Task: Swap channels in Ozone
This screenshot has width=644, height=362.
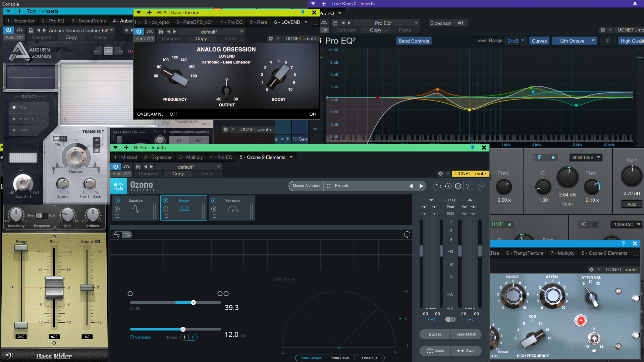Action: [466, 351]
